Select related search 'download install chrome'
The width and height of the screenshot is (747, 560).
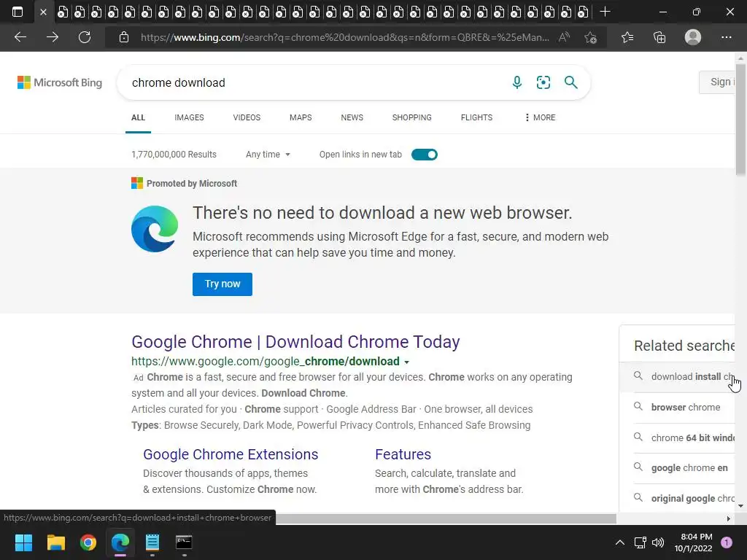pos(678,377)
